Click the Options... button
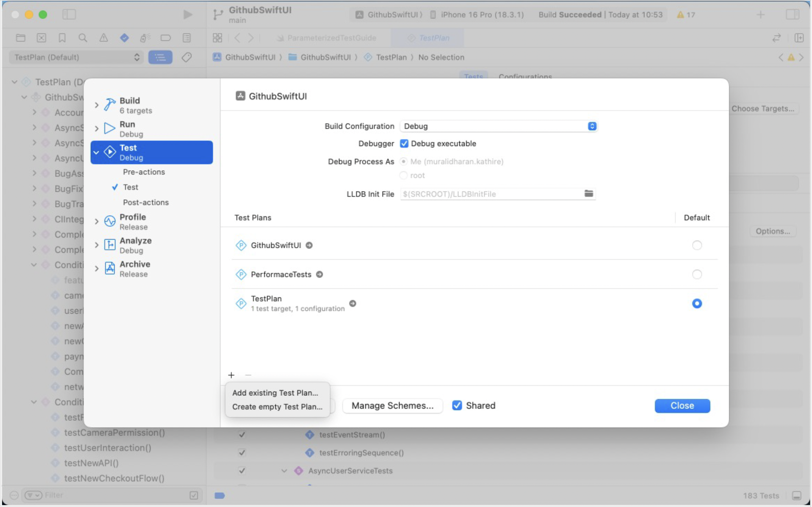 [x=773, y=232]
